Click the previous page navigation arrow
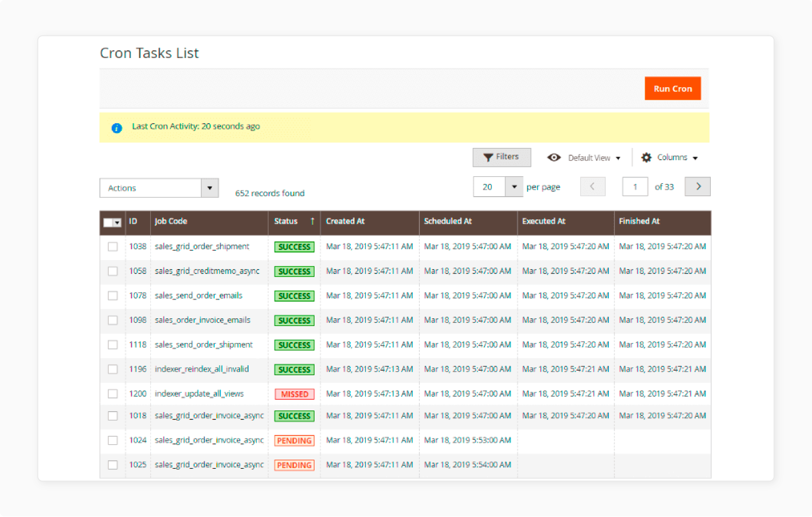The width and height of the screenshot is (812, 517). [592, 188]
